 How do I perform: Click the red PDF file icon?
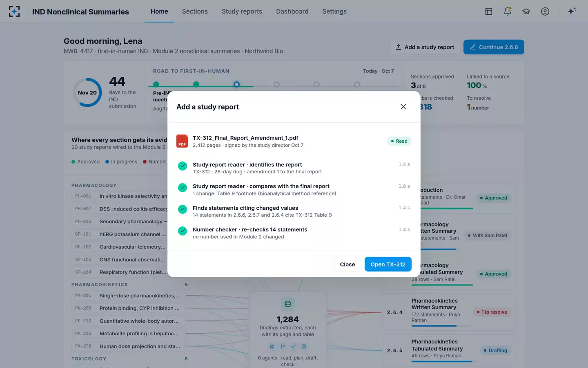pyautogui.click(x=182, y=141)
